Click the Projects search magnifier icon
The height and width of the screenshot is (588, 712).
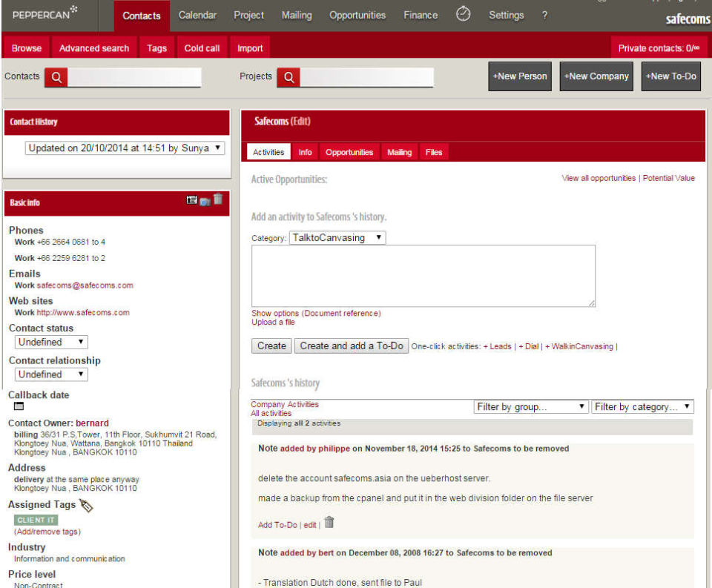[x=289, y=77]
